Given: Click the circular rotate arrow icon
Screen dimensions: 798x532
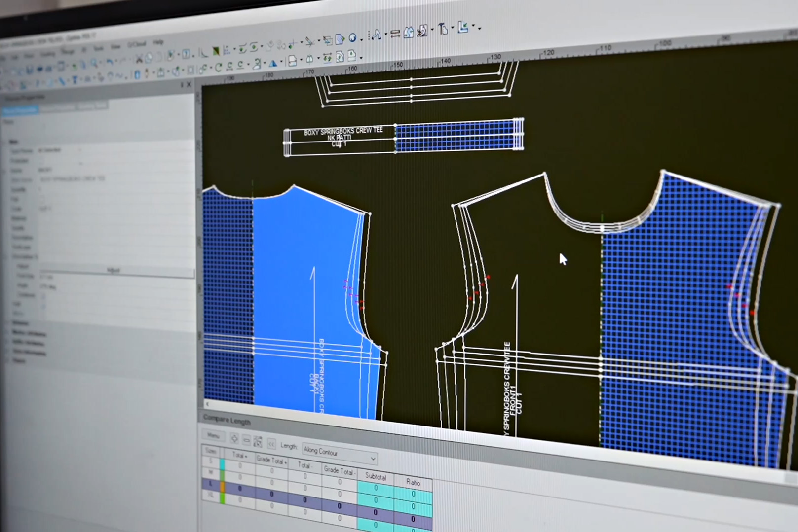Looking at the screenshot, I should click(x=218, y=68).
